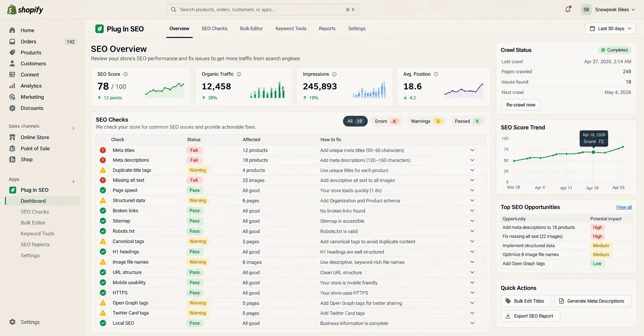Open the Bulk Editor tab
Viewport: 644px width, 336px height.
point(252,29)
